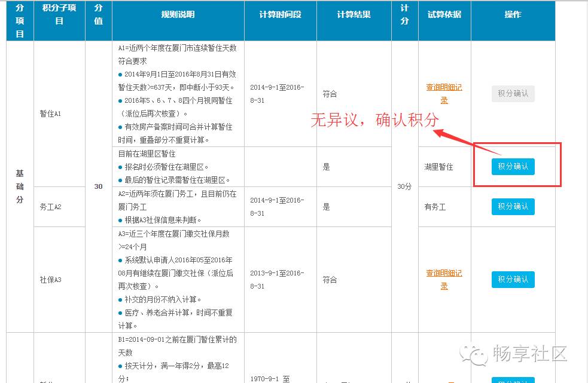Open 查询明细记录 link for 社保A3
Screen dimensions: 588x383
tap(444, 280)
